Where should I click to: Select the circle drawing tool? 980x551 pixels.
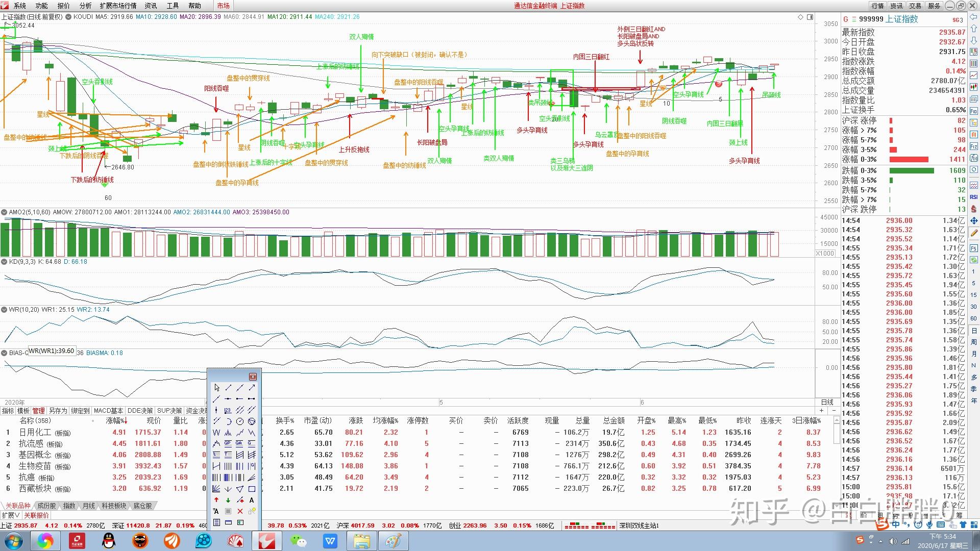(240, 421)
